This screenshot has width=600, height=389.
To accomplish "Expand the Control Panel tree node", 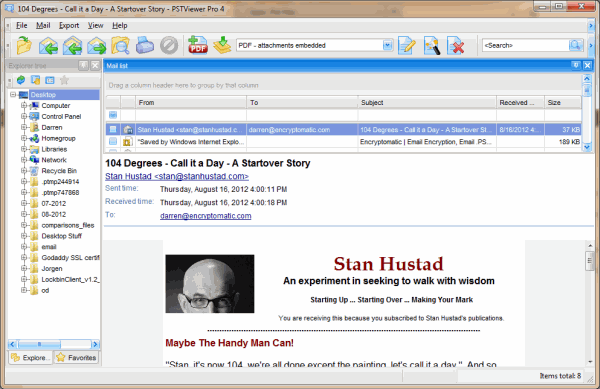I will [x=24, y=116].
